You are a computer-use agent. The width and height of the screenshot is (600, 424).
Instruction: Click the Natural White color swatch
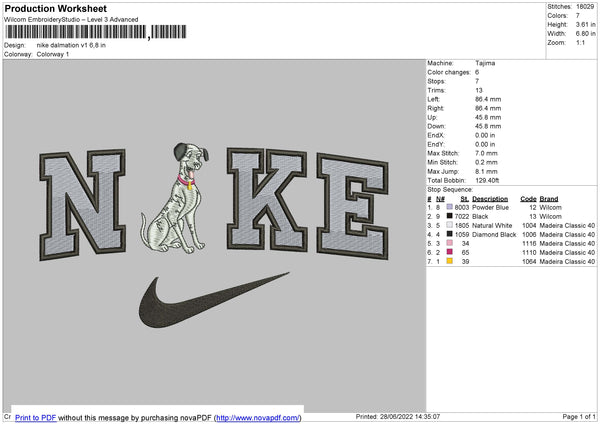pos(450,225)
